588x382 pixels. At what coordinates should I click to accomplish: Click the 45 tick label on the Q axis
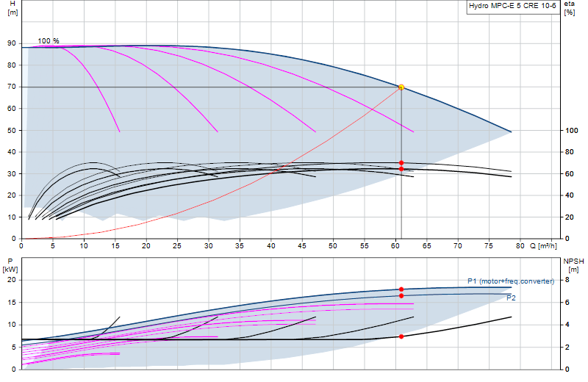[x=302, y=246]
